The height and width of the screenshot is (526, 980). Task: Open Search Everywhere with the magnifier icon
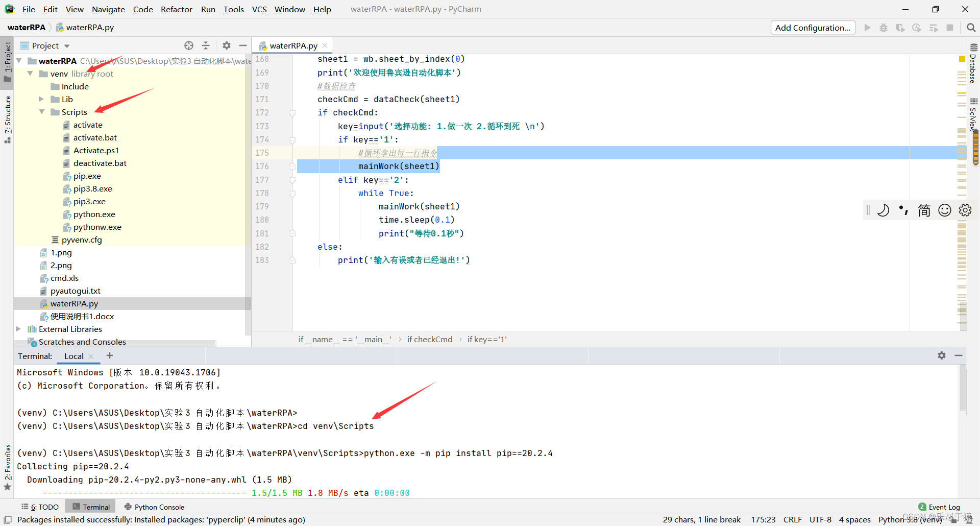pos(970,28)
